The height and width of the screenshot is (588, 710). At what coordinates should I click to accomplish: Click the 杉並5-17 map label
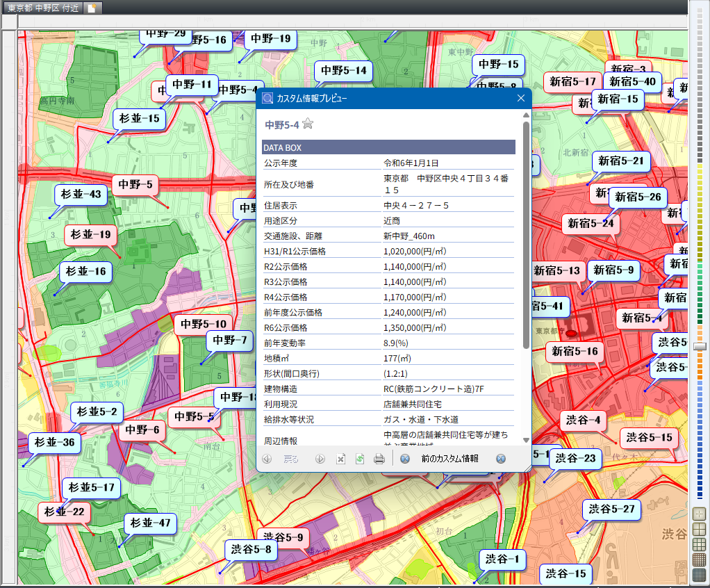pos(92,488)
